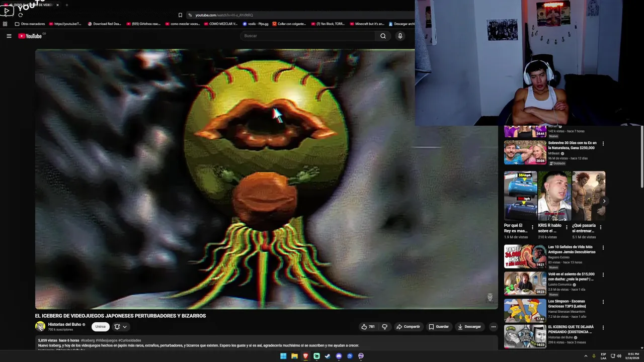Open Historias del Buho channel avatar

pos(40,326)
